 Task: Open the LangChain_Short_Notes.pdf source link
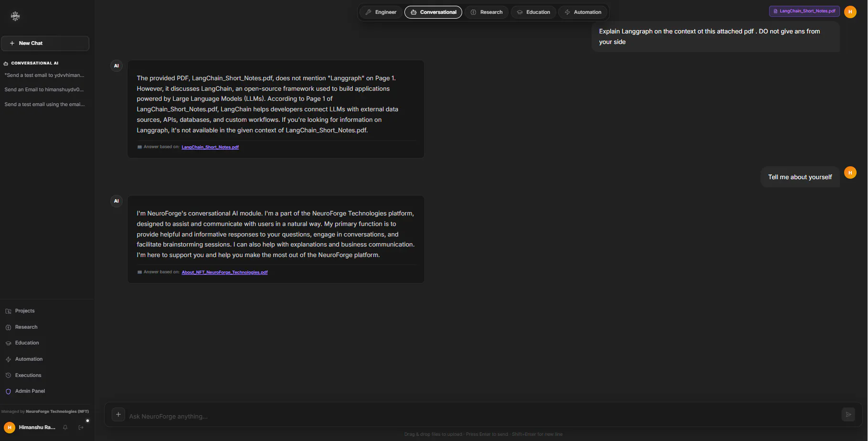click(x=210, y=147)
